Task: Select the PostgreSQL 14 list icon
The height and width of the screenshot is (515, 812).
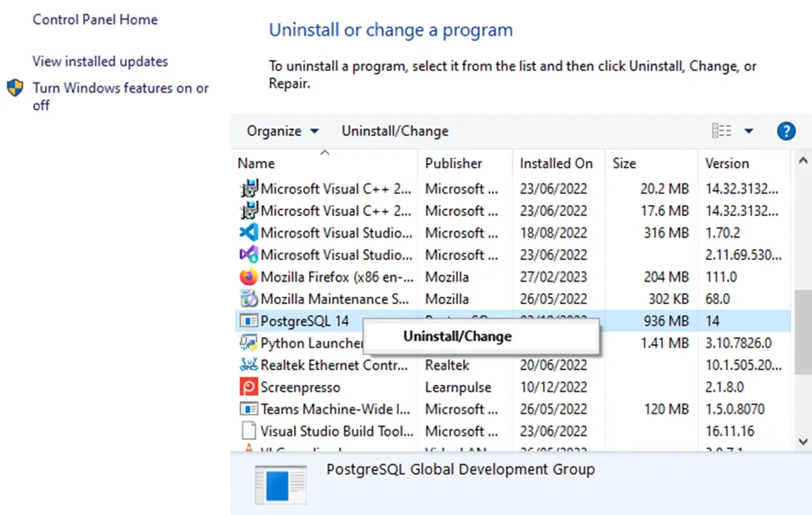Action: [x=248, y=321]
